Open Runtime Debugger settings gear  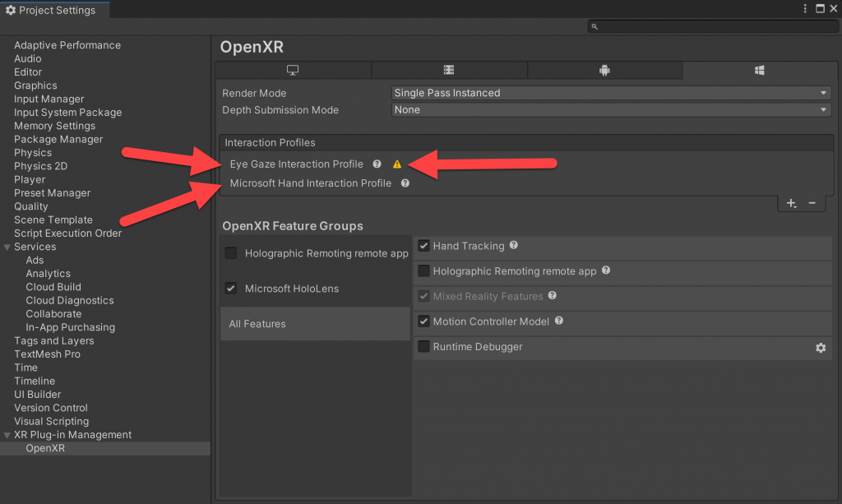[821, 348]
